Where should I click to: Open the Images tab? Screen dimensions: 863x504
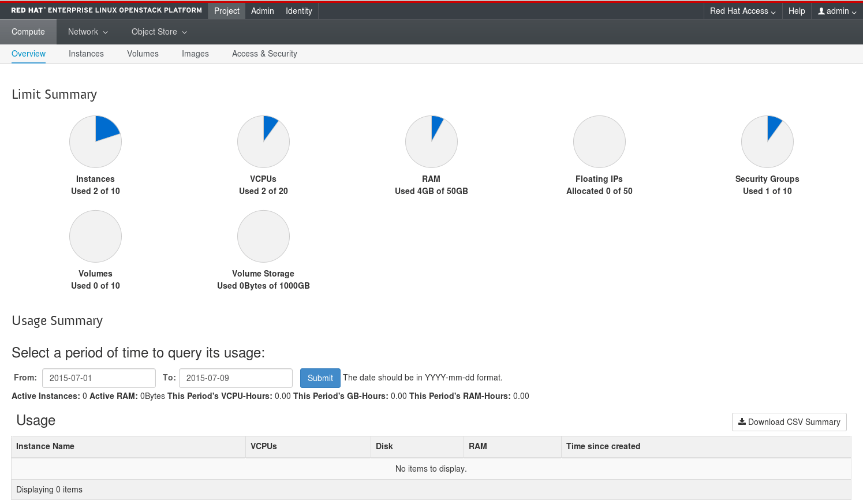point(195,53)
